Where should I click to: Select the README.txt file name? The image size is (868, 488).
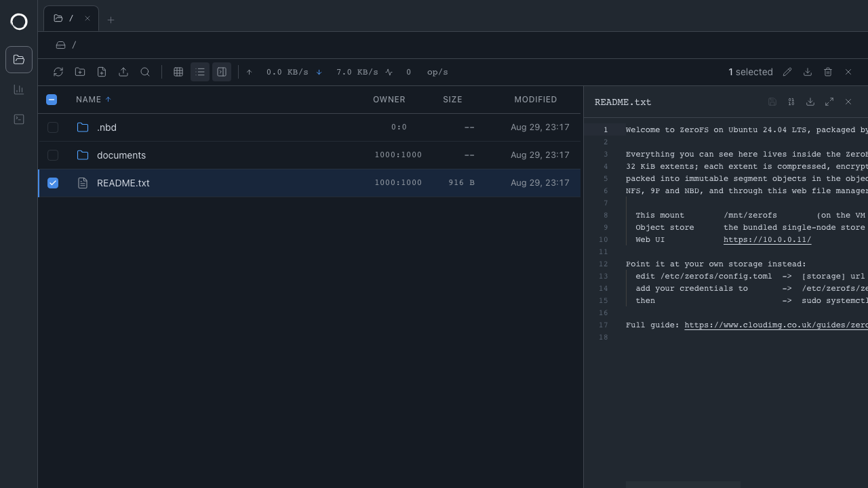coord(123,183)
